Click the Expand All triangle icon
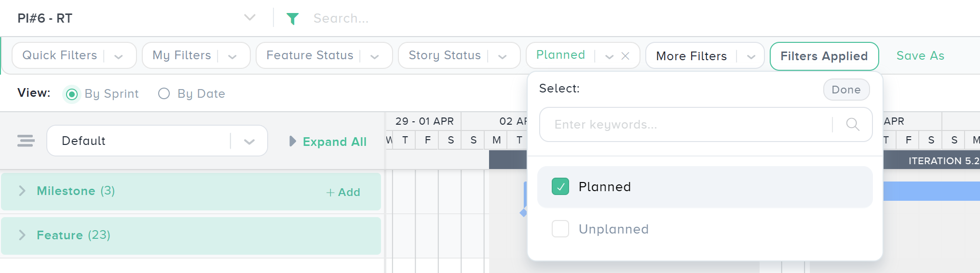980x273 pixels. coord(292,141)
